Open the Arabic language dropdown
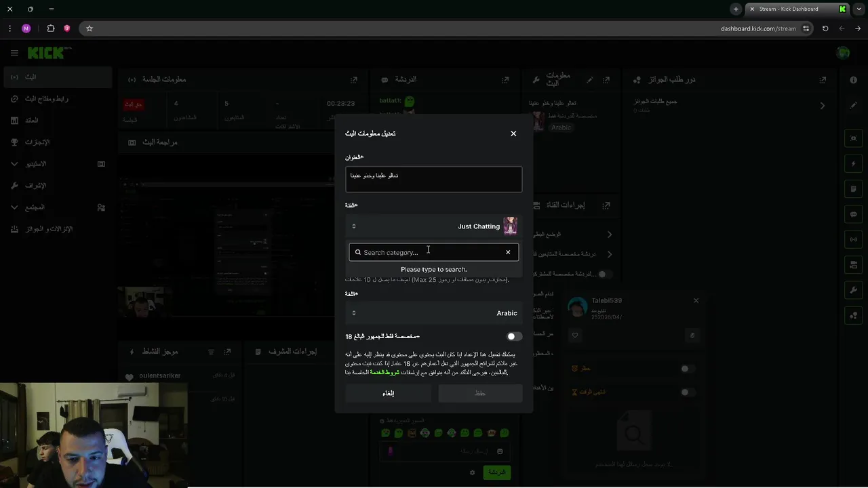 click(434, 313)
